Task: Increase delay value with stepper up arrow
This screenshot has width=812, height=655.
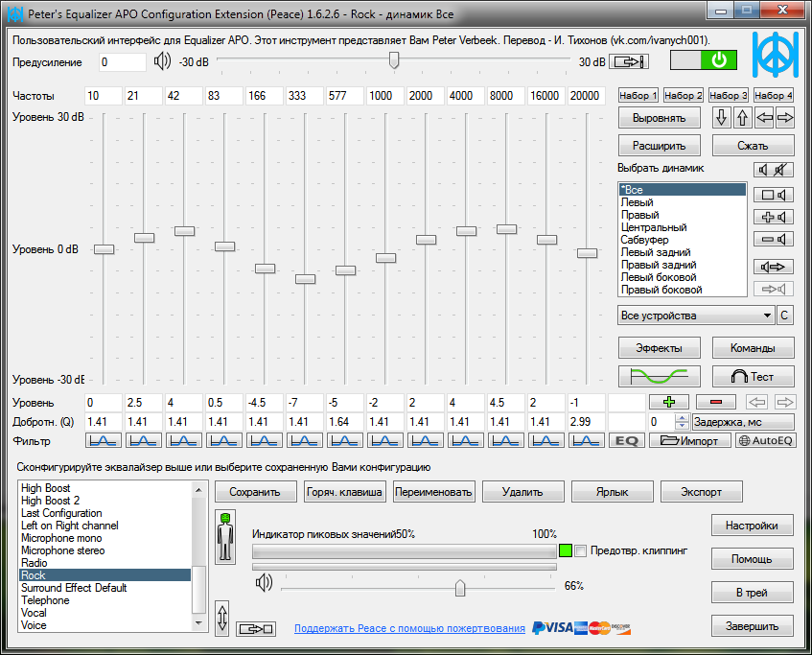Action: [682, 418]
